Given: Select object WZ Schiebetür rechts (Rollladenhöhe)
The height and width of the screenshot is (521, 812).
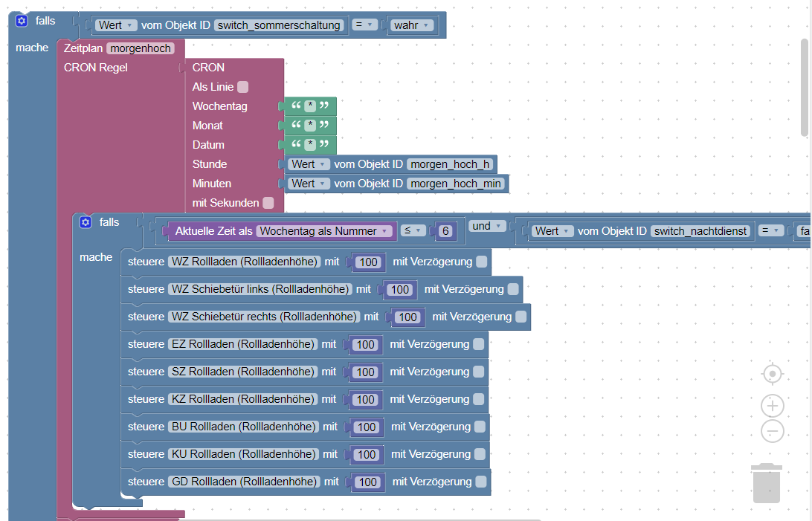Looking at the screenshot, I should coord(264,317).
